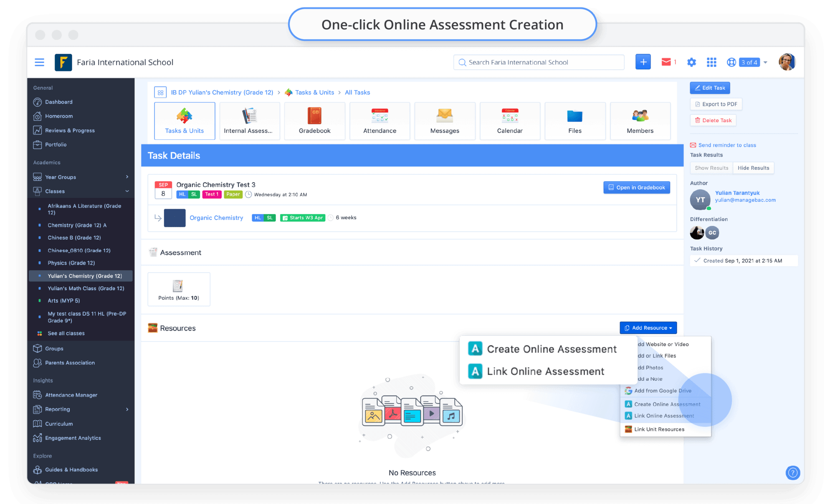Viewport: 835px width, 504px height.
Task: Select Chinese B (Grade 12) class
Action: point(74,238)
